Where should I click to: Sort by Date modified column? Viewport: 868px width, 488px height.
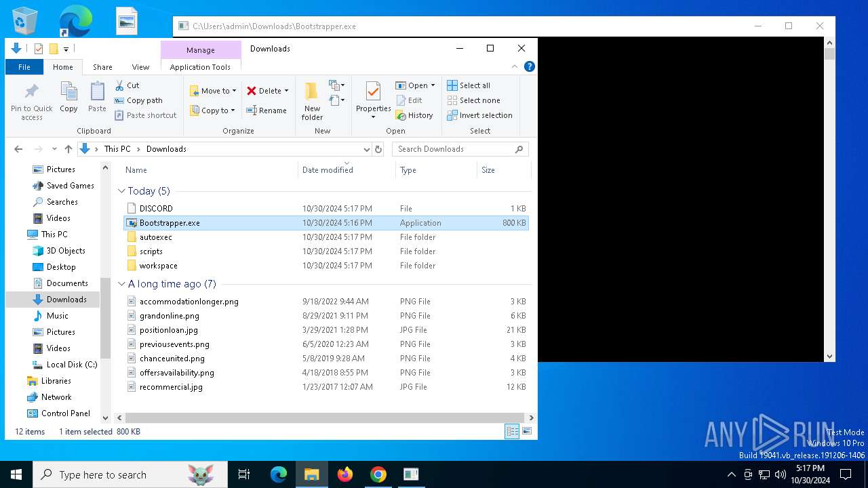coord(347,170)
